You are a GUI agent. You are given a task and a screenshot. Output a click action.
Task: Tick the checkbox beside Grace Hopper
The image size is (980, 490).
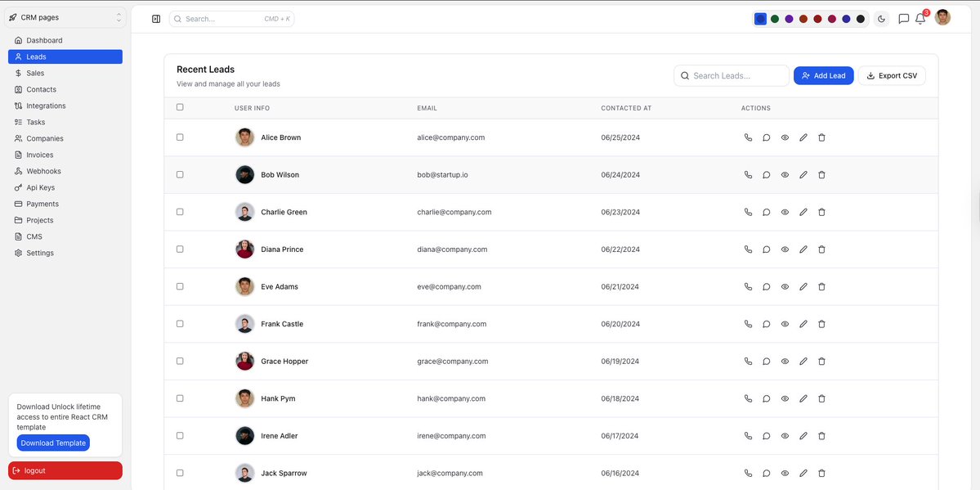click(180, 360)
